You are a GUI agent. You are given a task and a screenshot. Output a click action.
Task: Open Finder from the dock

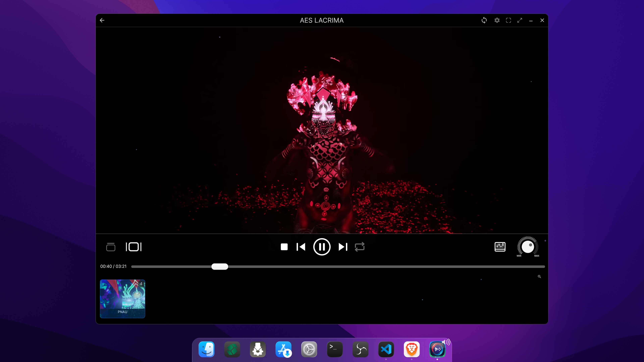point(206,349)
